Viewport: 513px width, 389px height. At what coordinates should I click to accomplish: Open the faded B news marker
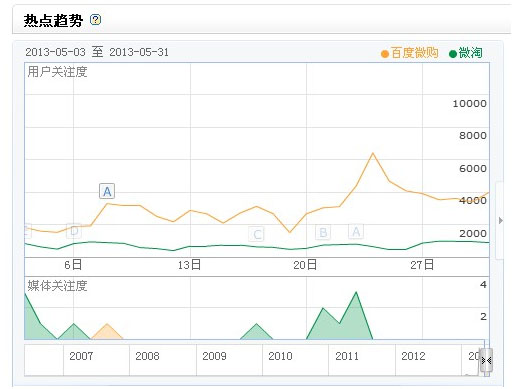323,232
